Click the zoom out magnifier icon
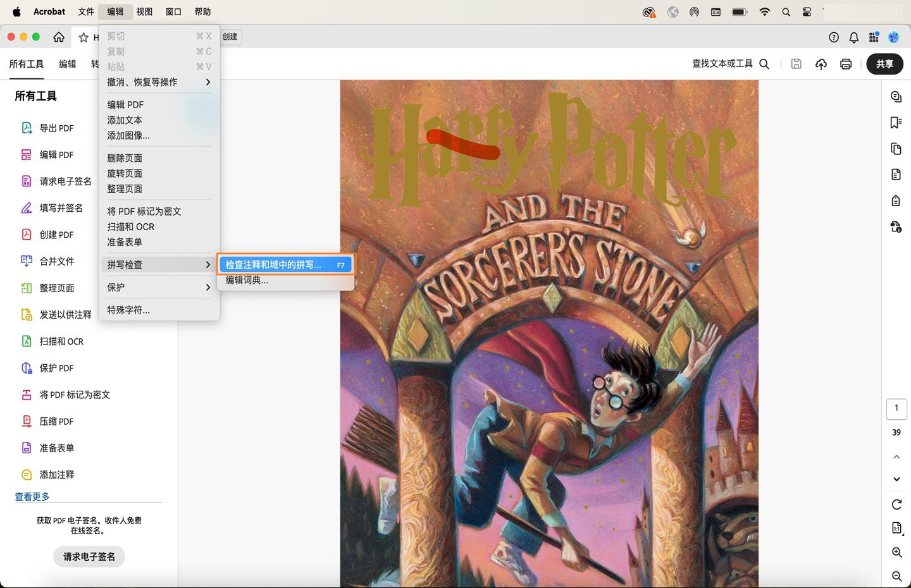 pyautogui.click(x=896, y=576)
